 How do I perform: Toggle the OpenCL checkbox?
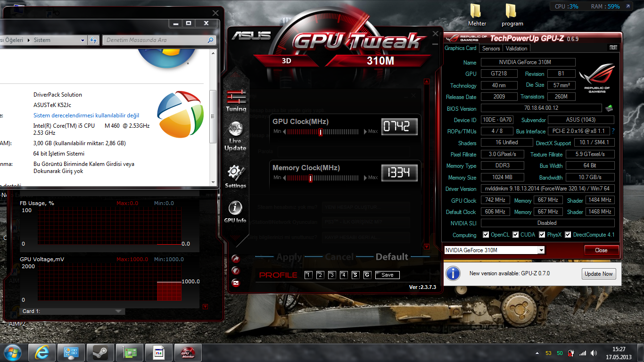486,235
